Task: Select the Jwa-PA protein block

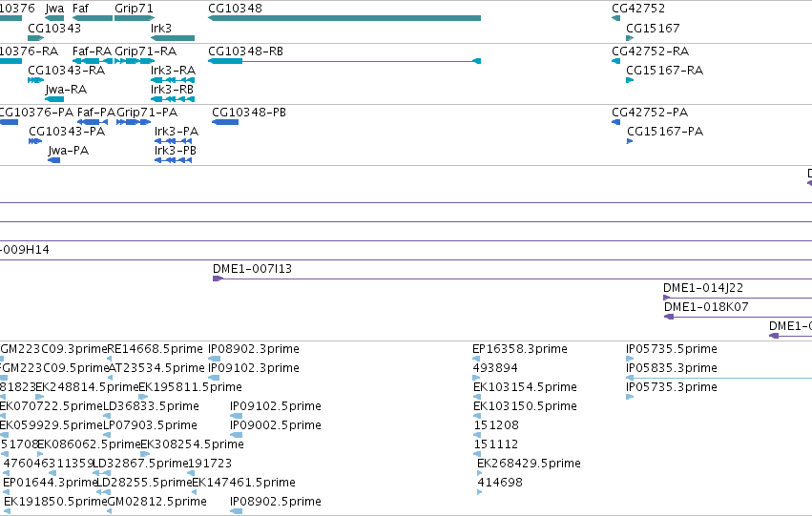Action: pyautogui.click(x=53, y=160)
